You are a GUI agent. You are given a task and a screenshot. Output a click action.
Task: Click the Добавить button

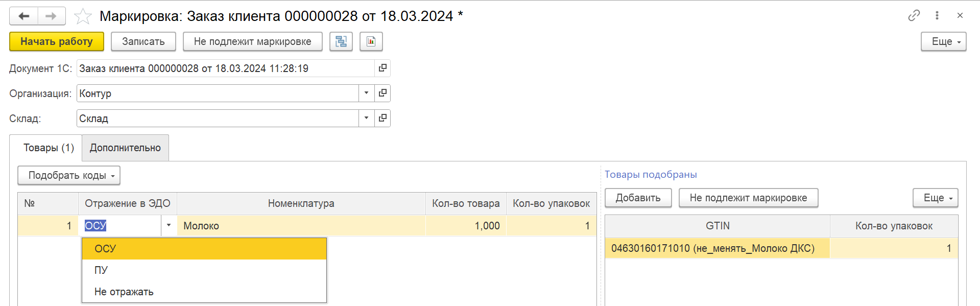[638, 198]
